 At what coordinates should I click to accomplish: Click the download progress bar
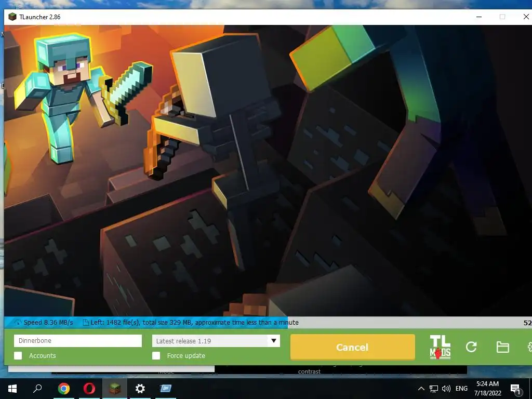coord(268,322)
